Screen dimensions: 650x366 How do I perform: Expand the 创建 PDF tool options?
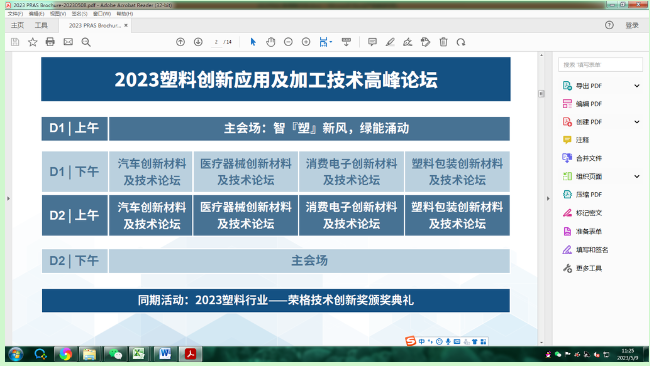pyautogui.click(x=637, y=122)
